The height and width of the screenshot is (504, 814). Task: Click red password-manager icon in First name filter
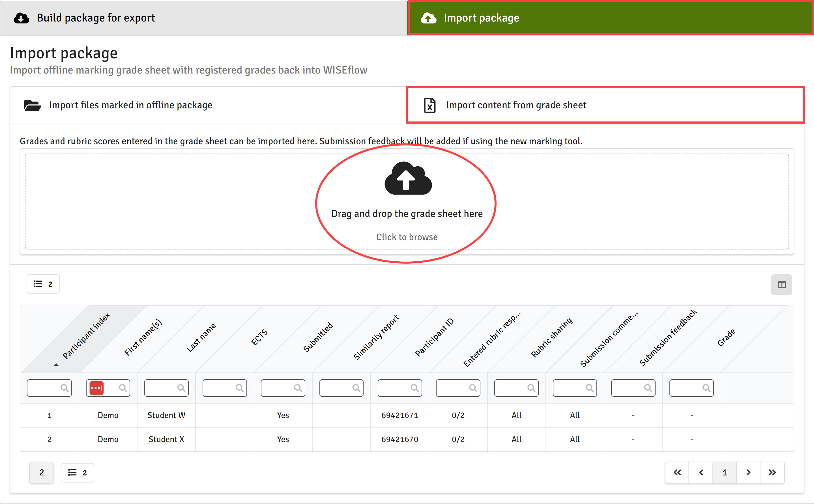(97, 388)
